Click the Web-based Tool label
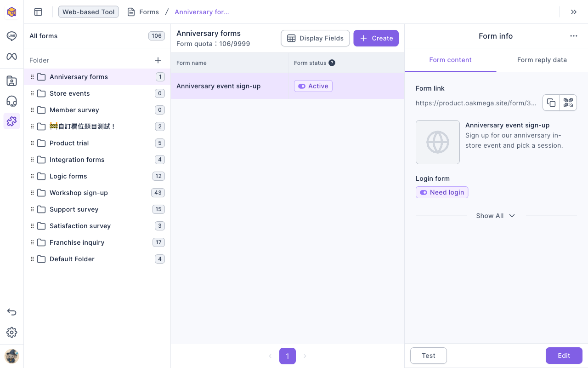Viewport: 588px width, 368px height. (89, 12)
